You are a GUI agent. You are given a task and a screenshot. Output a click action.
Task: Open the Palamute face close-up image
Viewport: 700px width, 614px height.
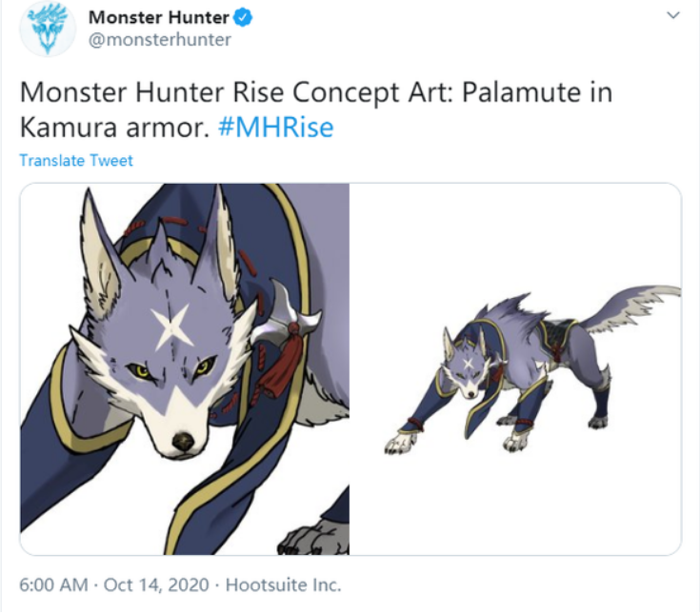[185, 369]
